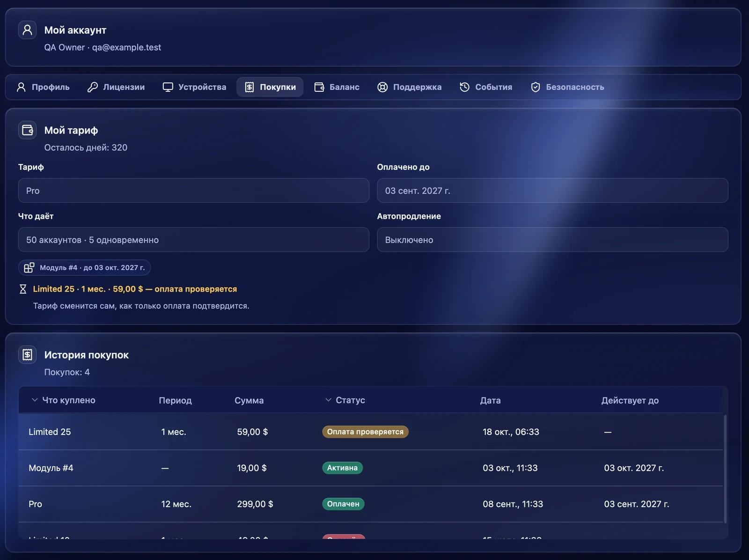
Task: Click the hourglass icon by Limited 25 notice
Action: click(23, 289)
